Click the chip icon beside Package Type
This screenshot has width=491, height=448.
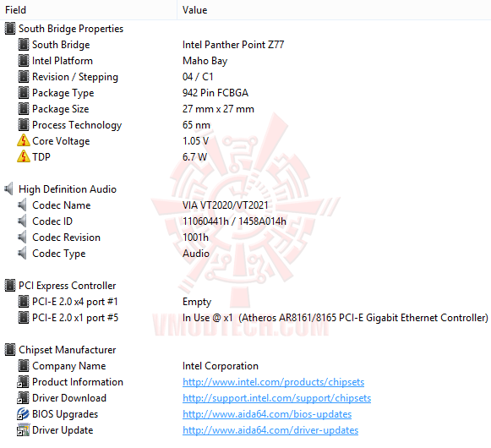[x=24, y=93]
